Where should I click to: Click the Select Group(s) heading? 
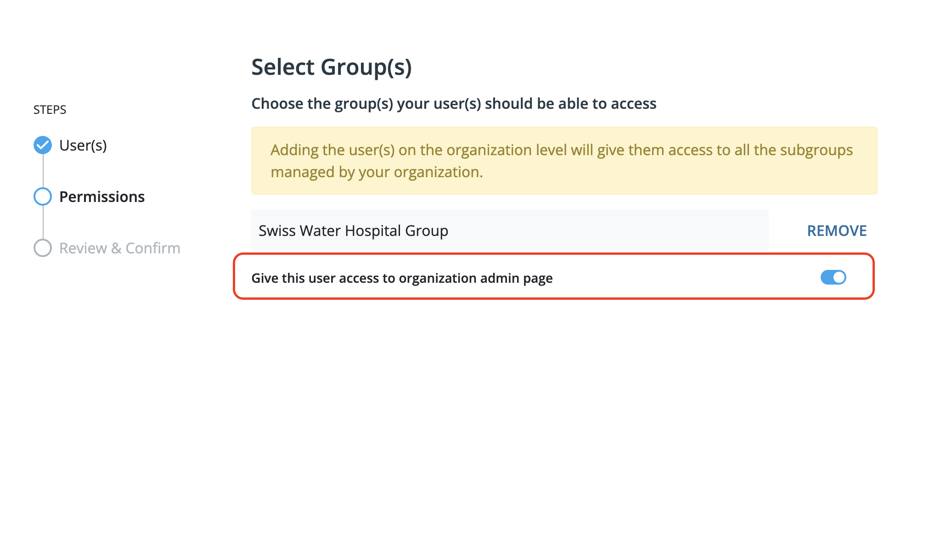tap(332, 67)
